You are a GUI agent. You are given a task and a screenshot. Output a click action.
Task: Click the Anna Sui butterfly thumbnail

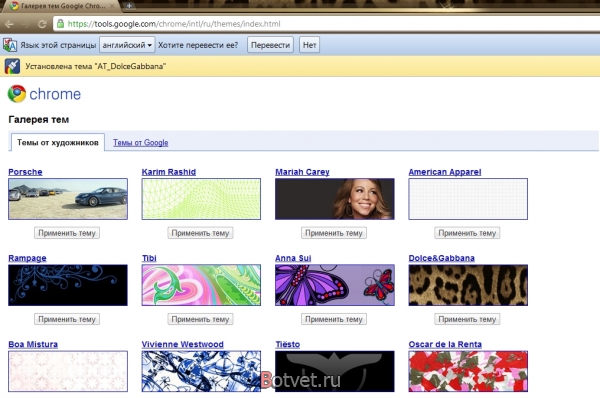(335, 285)
